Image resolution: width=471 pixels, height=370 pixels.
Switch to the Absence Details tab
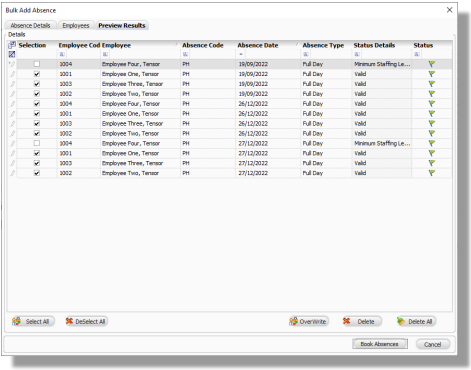coord(30,25)
